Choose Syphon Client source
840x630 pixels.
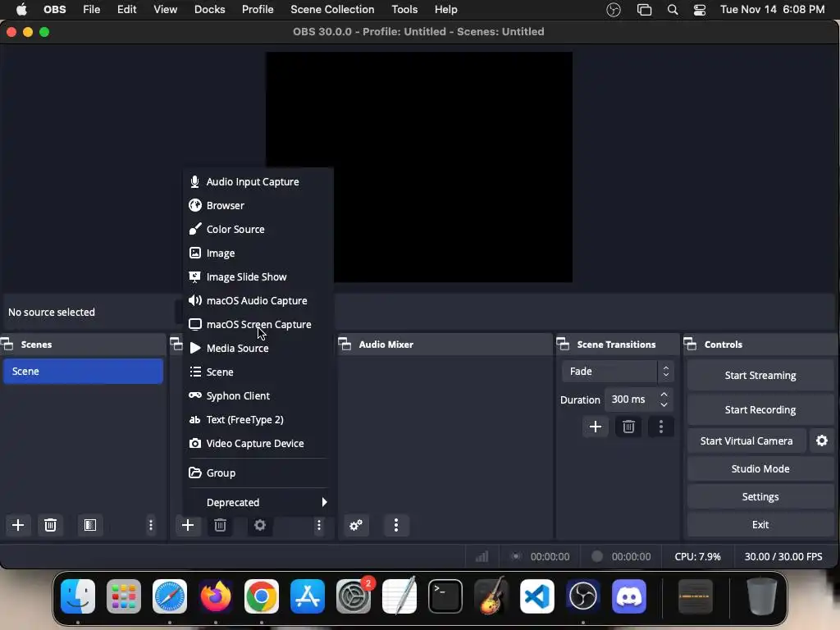tap(258, 395)
